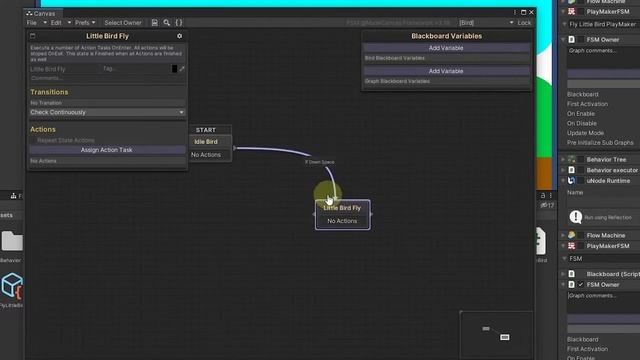
Task: Toggle the Behavior Tree enable checkbox
Action: [x=581, y=160]
